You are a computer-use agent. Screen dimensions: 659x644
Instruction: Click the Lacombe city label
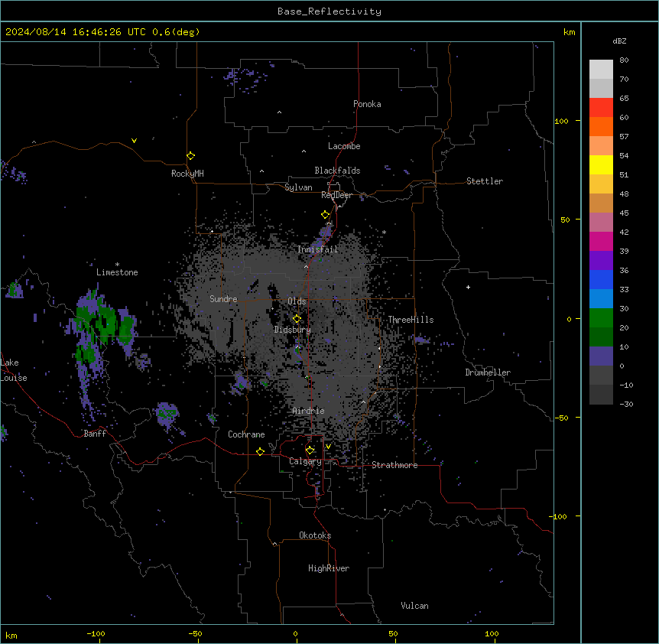click(x=344, y=146)
